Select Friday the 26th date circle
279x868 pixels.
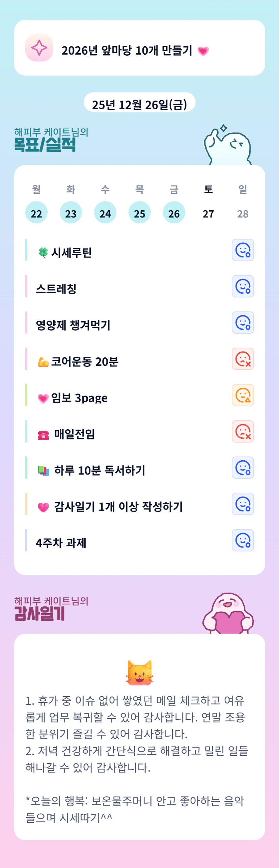point(174,213)
